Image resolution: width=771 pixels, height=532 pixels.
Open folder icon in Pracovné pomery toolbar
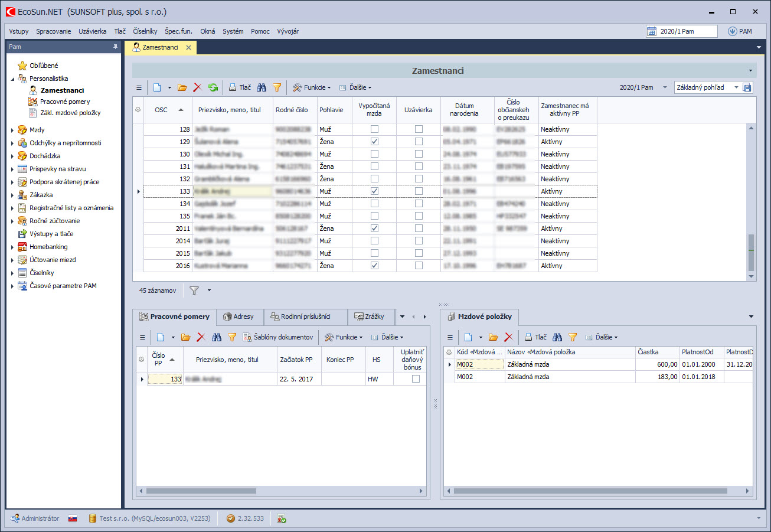tap(185, 337)
